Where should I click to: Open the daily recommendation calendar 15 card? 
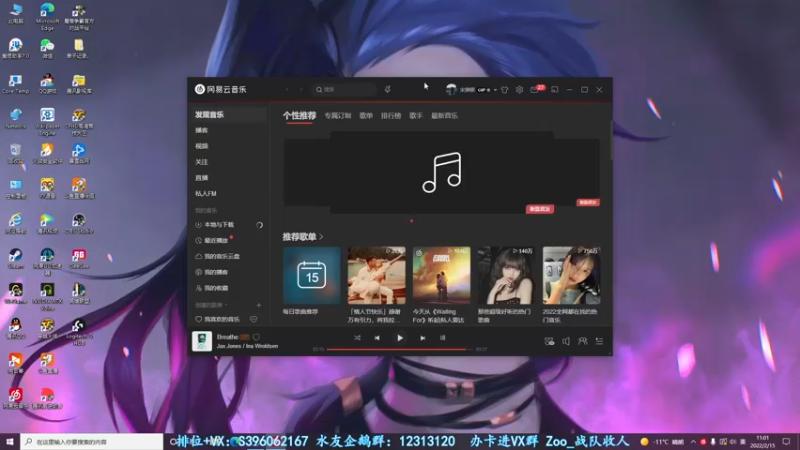point(312,276)
